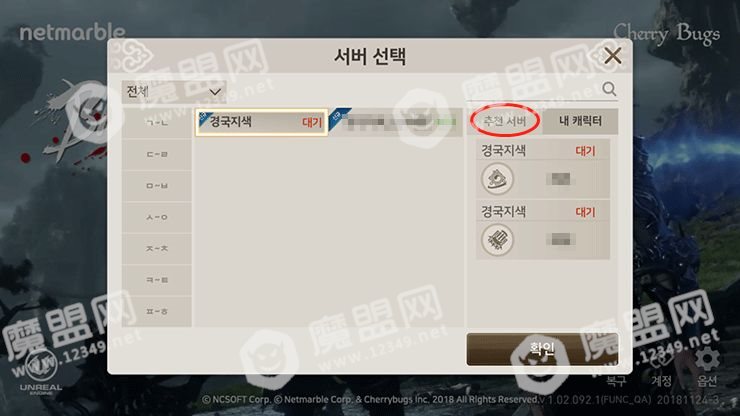The image size is (740, 416).
Task: Confirm with the 확인 button
Action: tap(542, 349)
